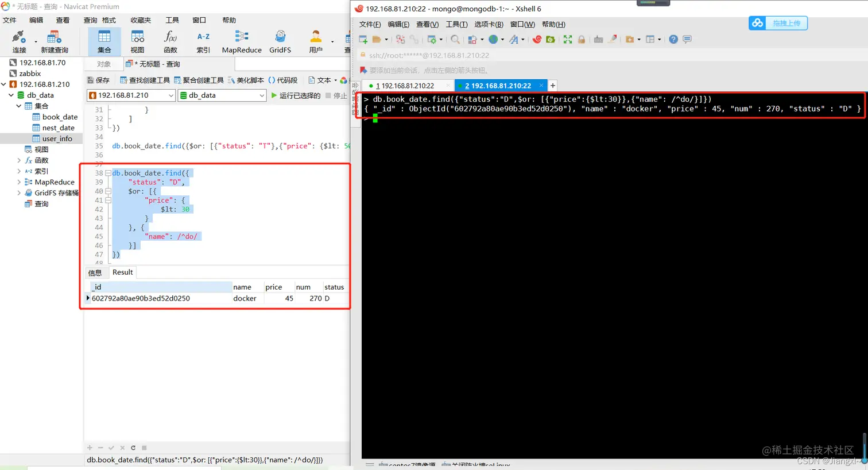Click the Xshell new session icon
Screen dimensions: 868x470
pos(363,40)
